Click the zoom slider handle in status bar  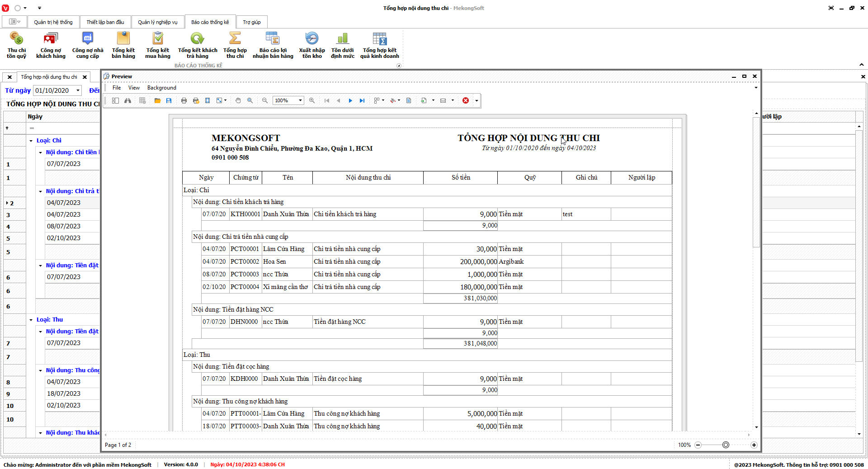(726, 445)
